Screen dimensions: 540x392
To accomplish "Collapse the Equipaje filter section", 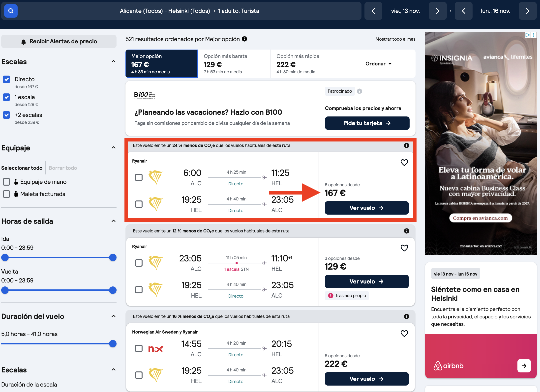I will pos(114,148).
